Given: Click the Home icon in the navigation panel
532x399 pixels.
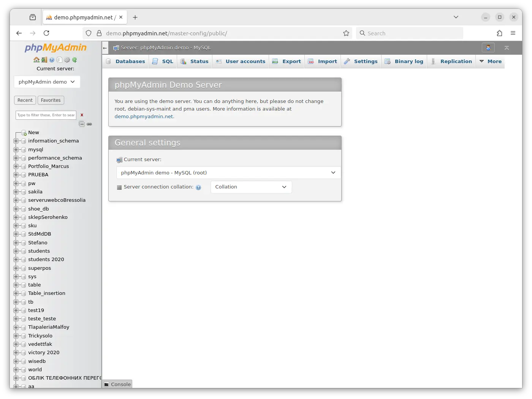Looking at the screenshot, I should [x=36, y=60].
